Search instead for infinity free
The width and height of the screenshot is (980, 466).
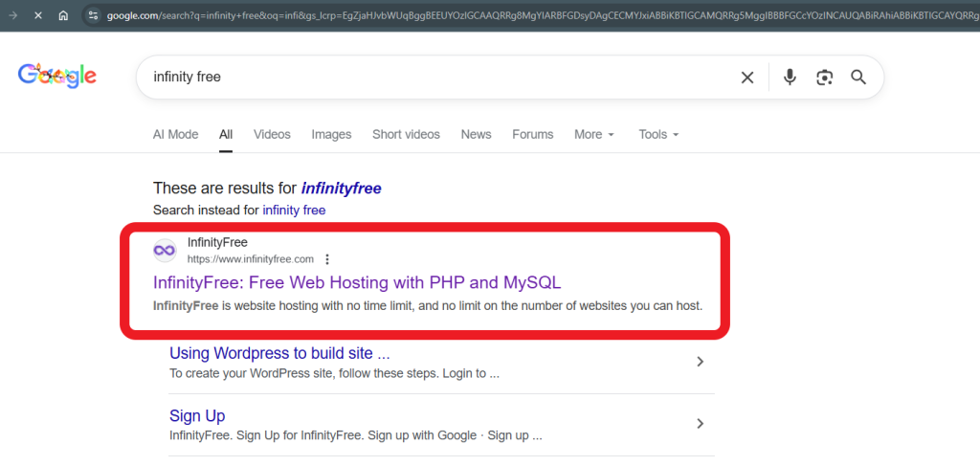point(294,210)
